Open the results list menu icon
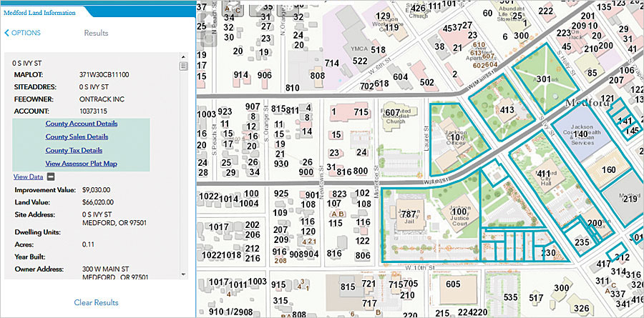Screen dimensions: 644x318 tap(184, 66)
